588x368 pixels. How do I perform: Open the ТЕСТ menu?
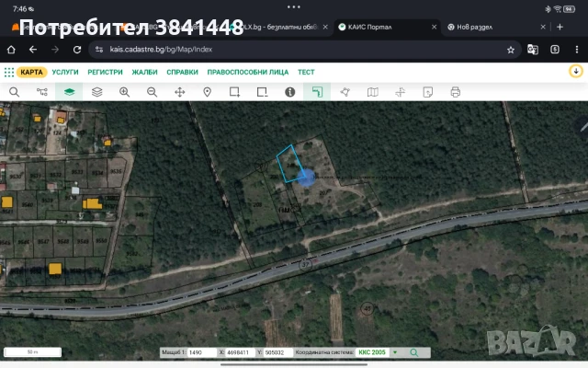(x=306, y=72)
